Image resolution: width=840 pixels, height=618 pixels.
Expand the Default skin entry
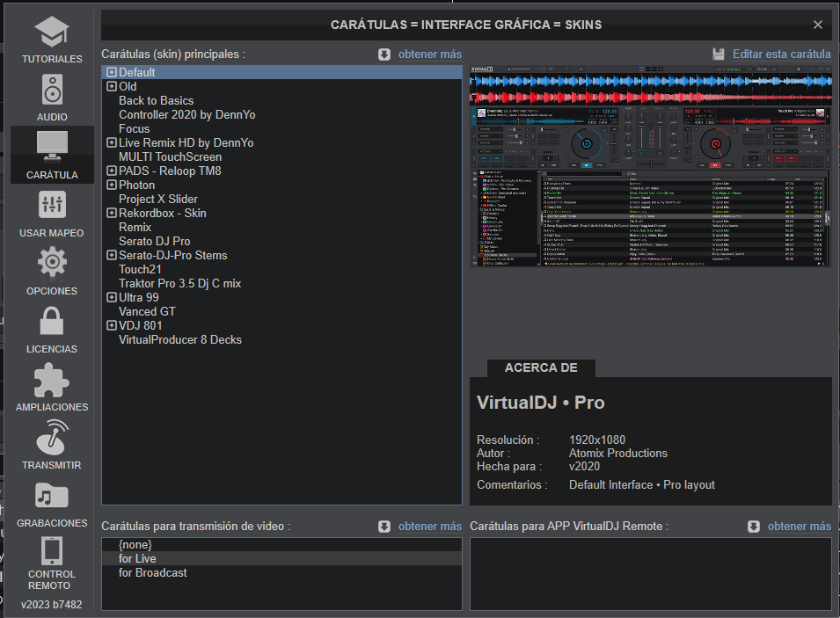[x=112, y=72]
